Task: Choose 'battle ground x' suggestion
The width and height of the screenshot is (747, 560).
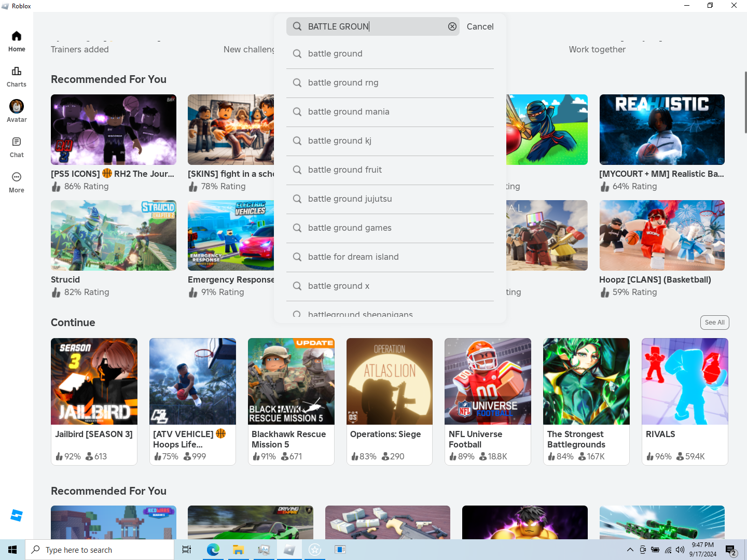Action: tap(390, 286)
